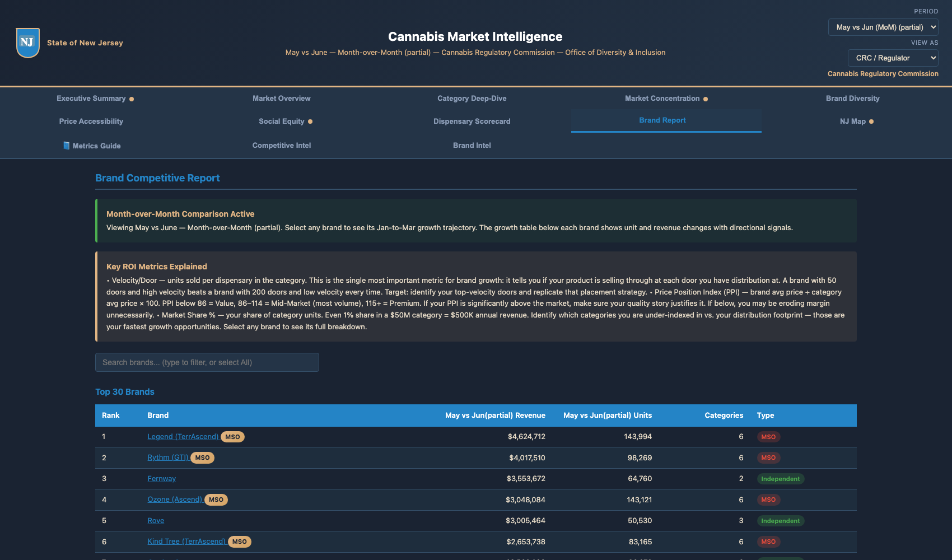Select the Price Accessibility tab
Viewport: 952px width, 560px height.
click(x=91, y=122)
